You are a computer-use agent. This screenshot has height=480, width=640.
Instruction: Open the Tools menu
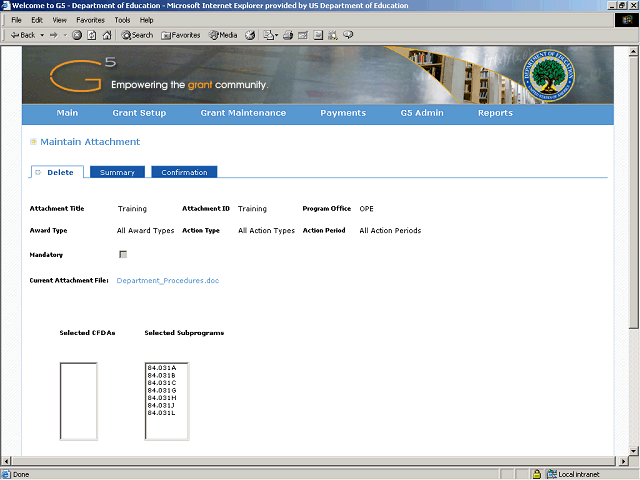click(122, 20)
